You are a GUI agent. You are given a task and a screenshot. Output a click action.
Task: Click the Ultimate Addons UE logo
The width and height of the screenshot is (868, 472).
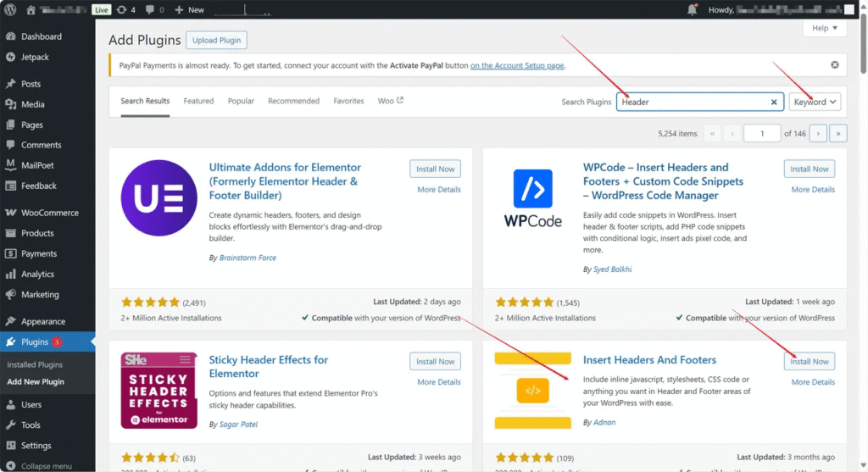(x=159, y=198)
